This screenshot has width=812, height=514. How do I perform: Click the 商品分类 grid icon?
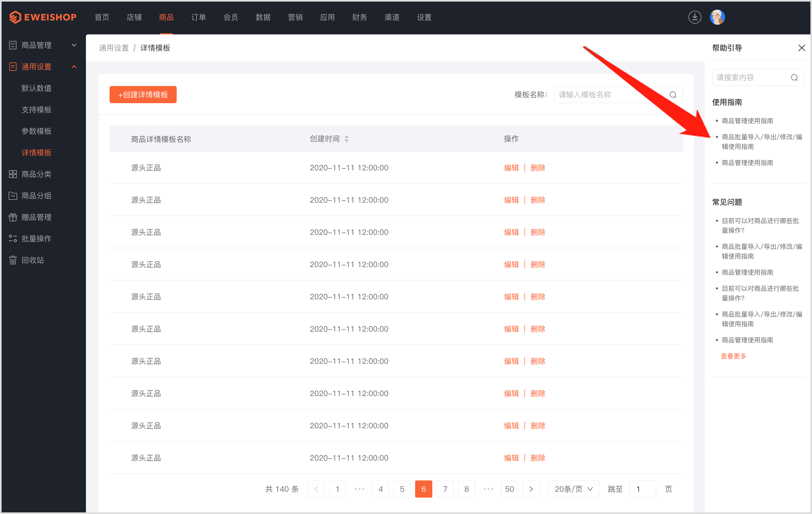13,174
